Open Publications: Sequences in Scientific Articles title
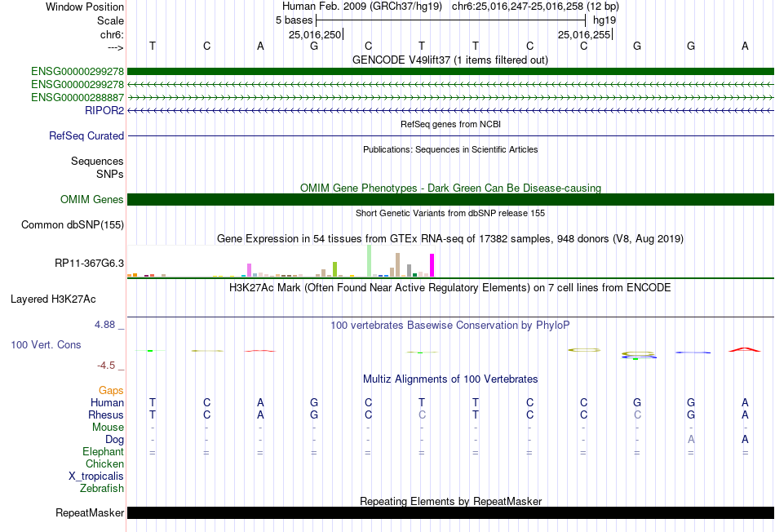 (x=450, y=149)
